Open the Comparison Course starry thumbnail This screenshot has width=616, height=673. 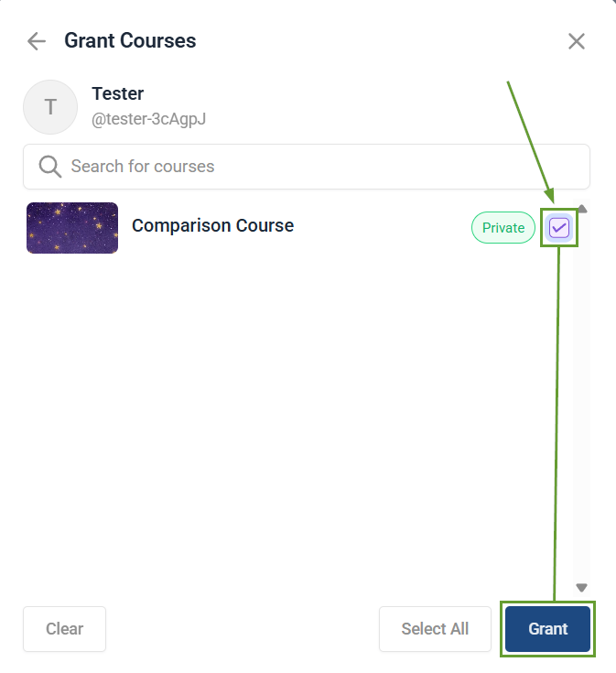click(72, 228)
